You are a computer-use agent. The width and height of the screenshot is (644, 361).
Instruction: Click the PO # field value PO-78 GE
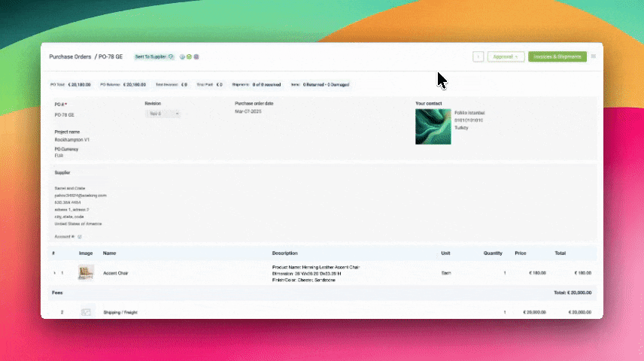65,115
